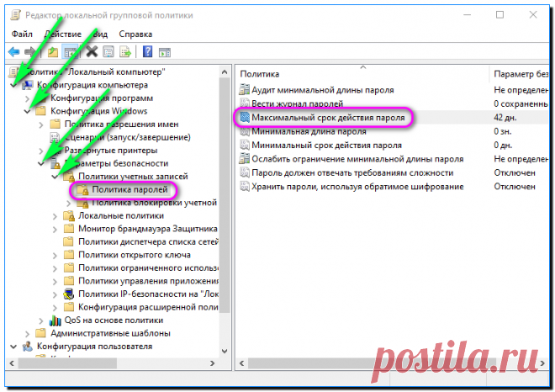Click the 42 дн. value cell

(x=505, y=117)
